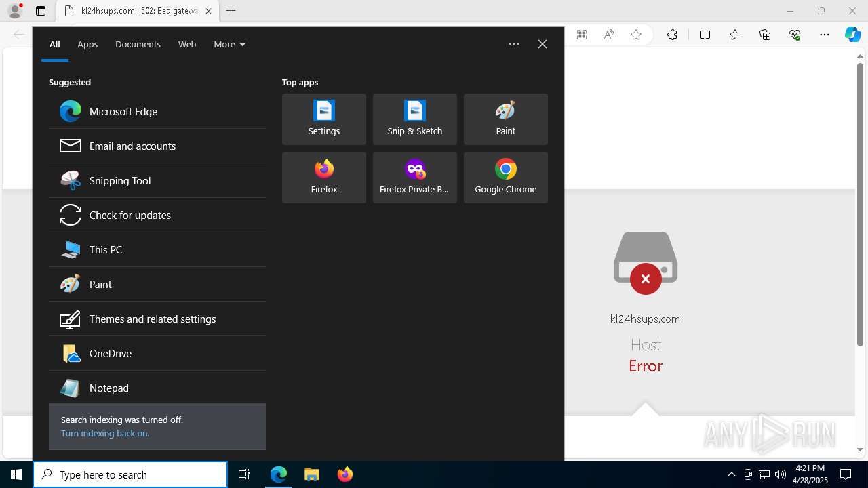Open Edge Browser essentials
868x488 pixels.
[x=795, y=35]
